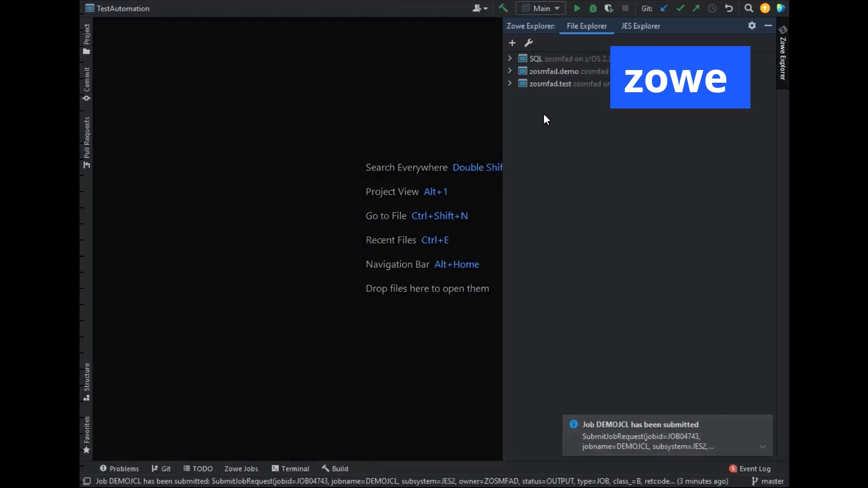Screen dimensions: 868x488
Task: Open Zowe Explorer wrench settings icon
Action: click(x=528, y=43)
